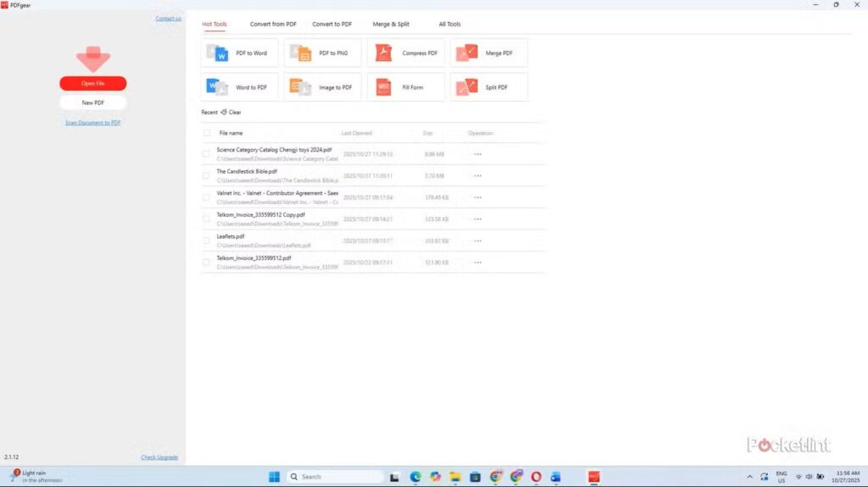This screenshot has height=487, width=868.
Task: Choose the Image to PDF tool
Action: (x=323, y=87)
